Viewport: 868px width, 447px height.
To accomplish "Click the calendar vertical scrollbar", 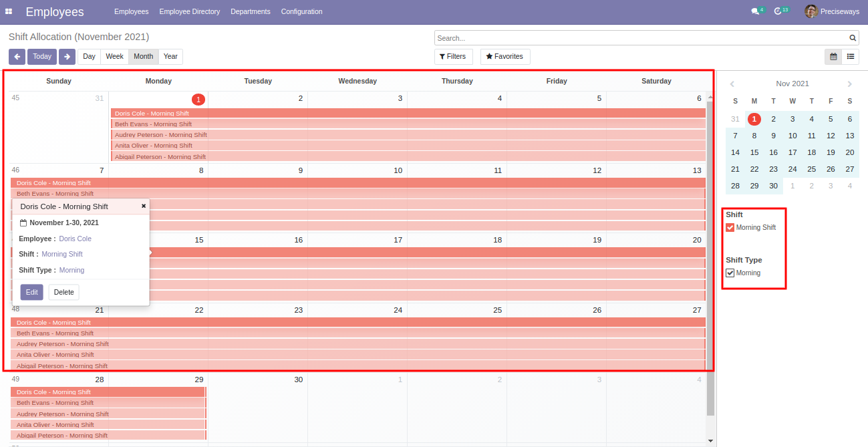I will pyautogui.click(x=710, y=267).
